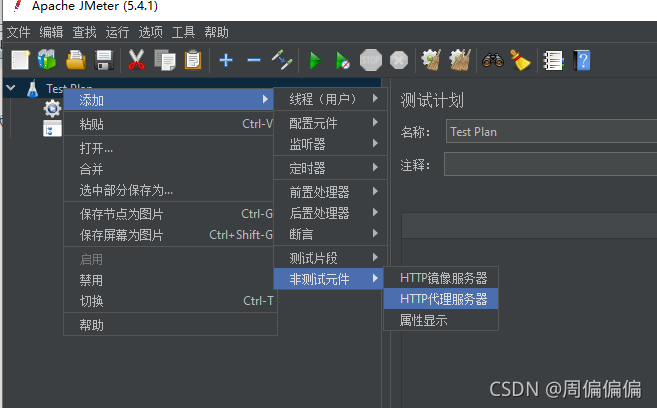This screenshot has width=657, height=408.
Task: Expand the 线程（用户） submenu
Action: [x=330, y=99]
